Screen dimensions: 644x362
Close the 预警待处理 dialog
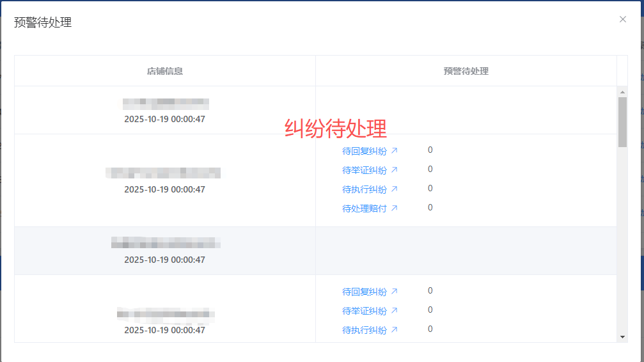(622, 19)
